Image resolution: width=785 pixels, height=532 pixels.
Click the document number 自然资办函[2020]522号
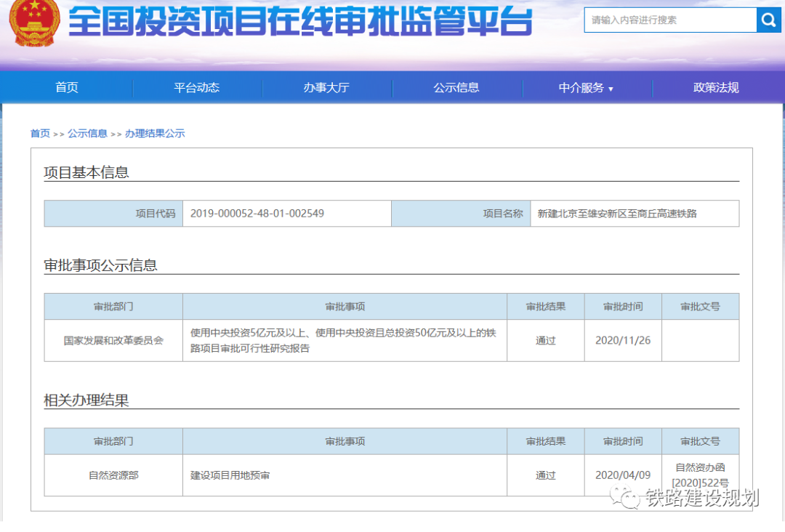(700, 475)
